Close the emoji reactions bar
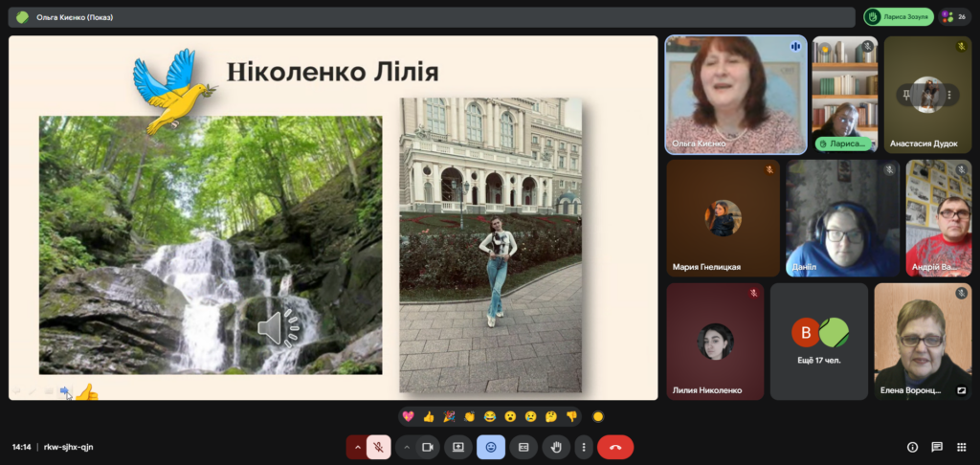 (491, 447)
